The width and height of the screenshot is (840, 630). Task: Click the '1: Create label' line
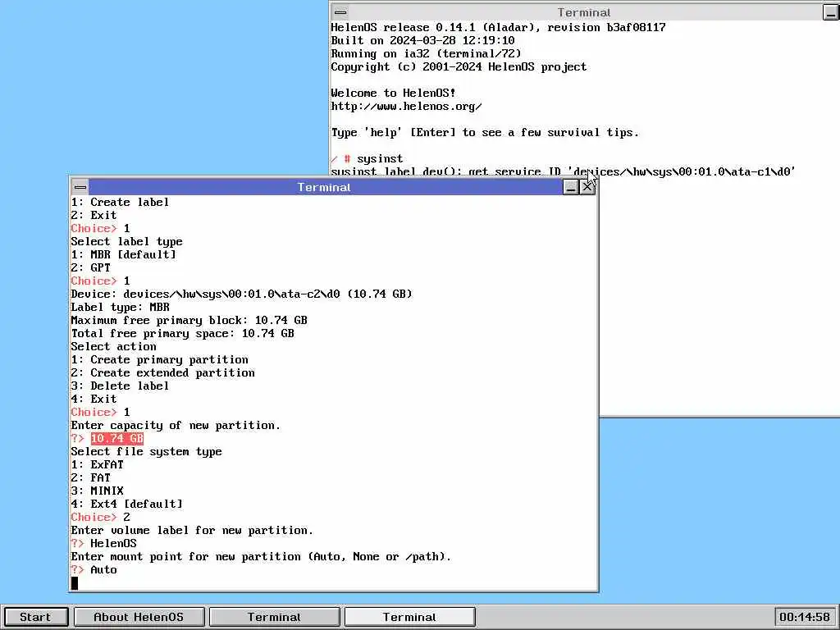click(x=120, y=202)
